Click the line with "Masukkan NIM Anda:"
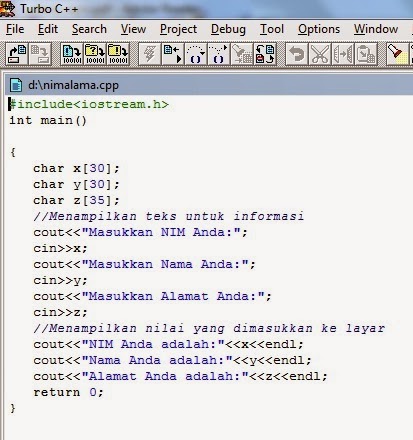 (140, 232)
